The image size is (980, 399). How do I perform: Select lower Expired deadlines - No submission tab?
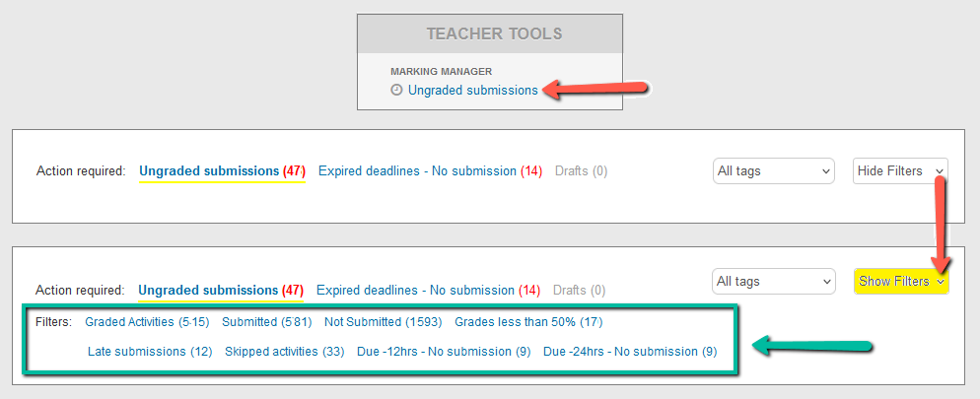click(x=428, y=291)
